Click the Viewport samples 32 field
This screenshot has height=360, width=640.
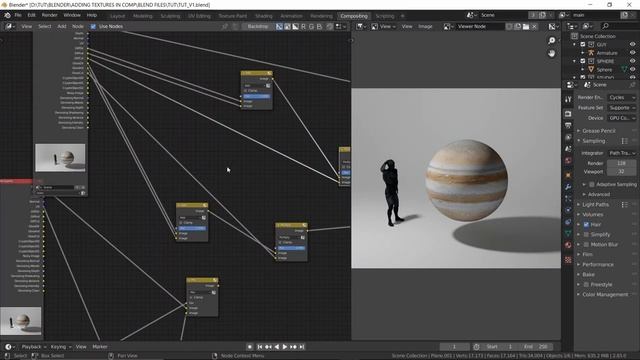pyautogui.click(x=622, y=172)
